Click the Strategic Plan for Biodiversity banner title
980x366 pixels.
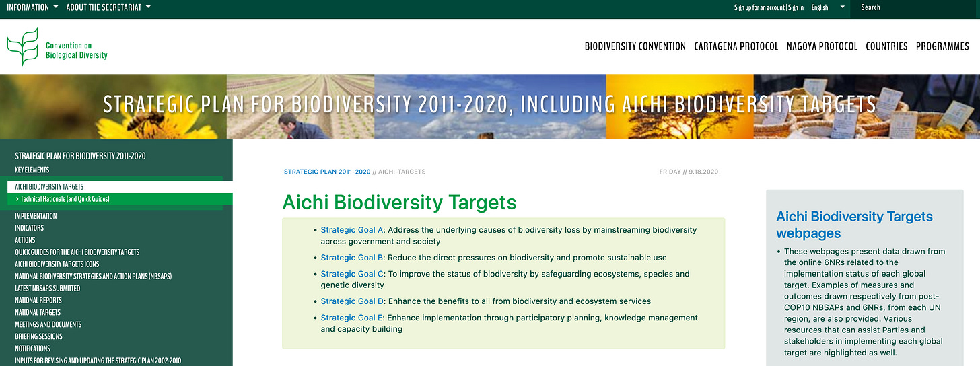click(x=490, y=104)
